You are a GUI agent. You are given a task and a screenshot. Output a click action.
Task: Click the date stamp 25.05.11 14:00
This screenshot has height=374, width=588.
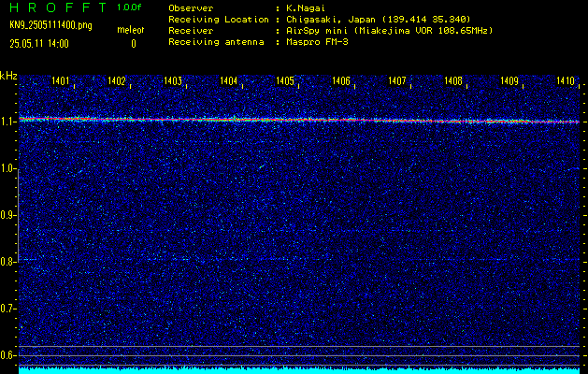(x=39, y=44)
